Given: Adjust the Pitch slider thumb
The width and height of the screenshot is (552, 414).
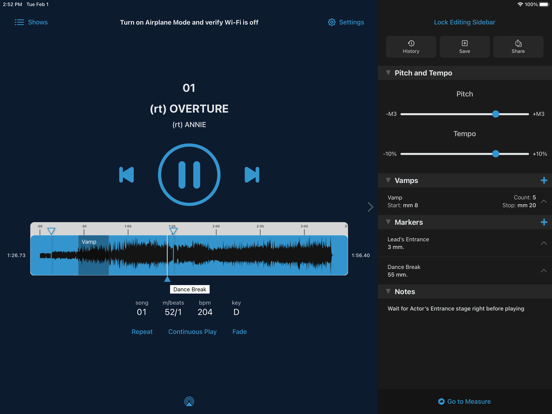Looking at the screenshot, I should click(495, 114).
